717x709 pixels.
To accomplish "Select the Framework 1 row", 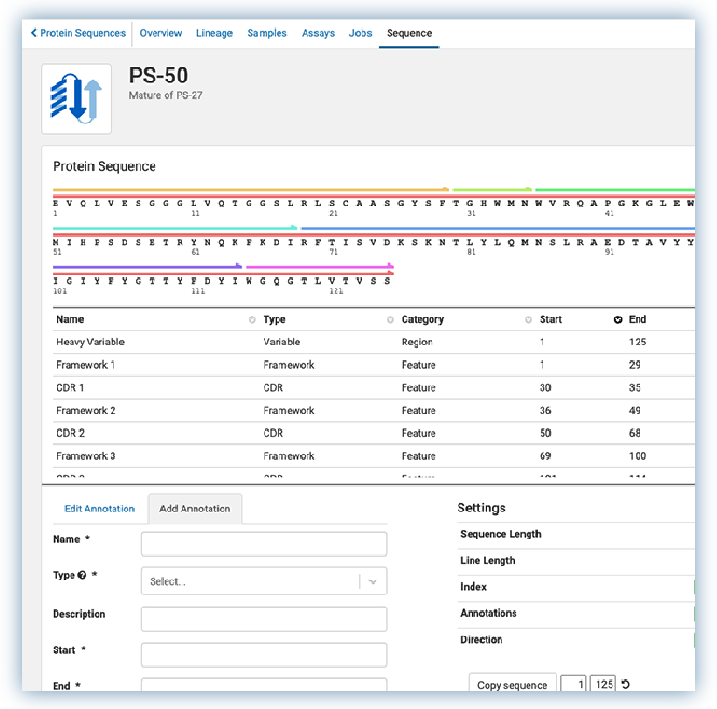I will 374,365.
